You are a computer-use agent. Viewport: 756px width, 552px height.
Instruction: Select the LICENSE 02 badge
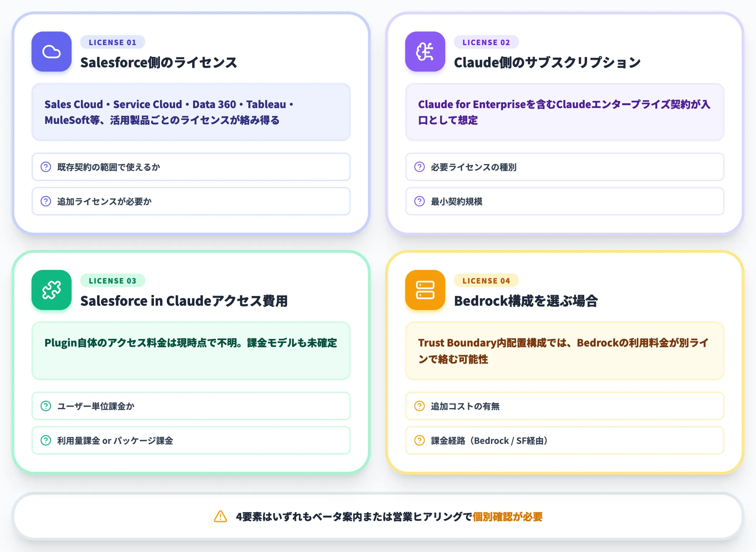tap(486, 42)
